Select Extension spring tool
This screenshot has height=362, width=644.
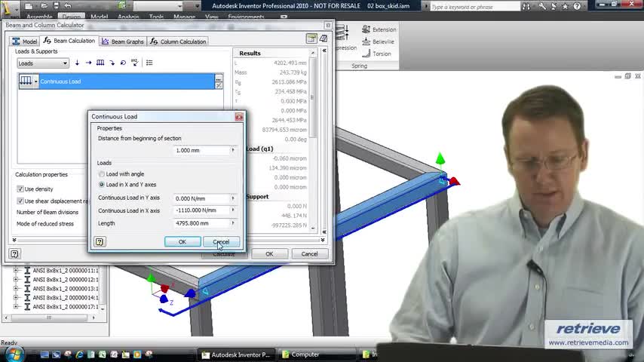pos(379,29)
